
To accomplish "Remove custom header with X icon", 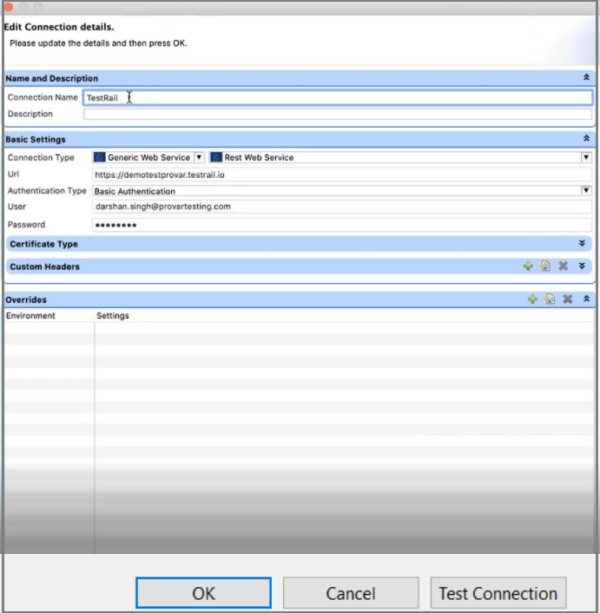I will tap(563, 266).
